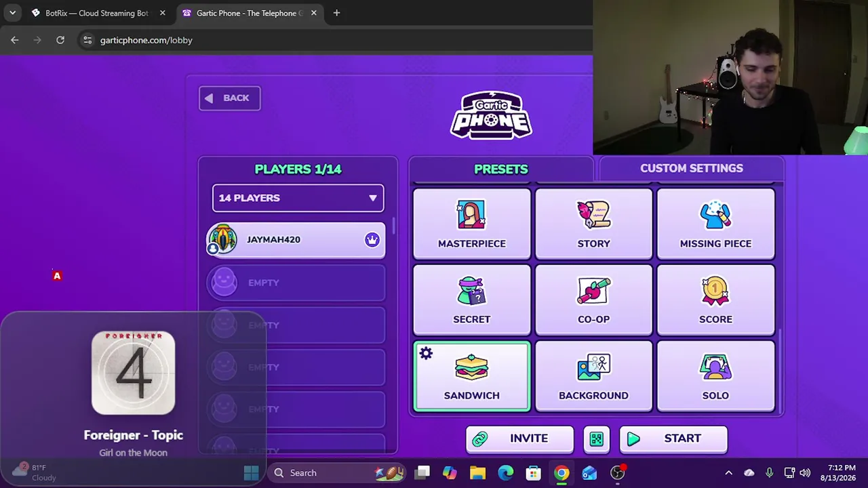Open a new browser tab
The width and height of the screenshot is (868, 488).
336,13
